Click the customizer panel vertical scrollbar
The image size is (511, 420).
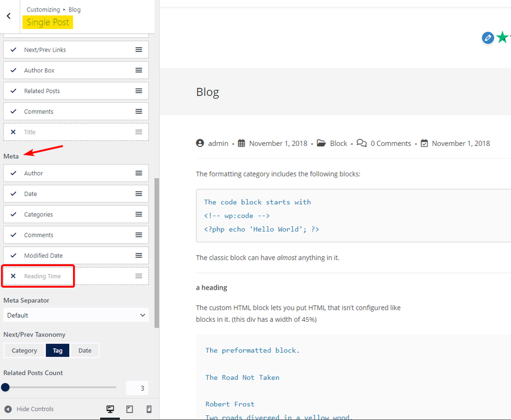(157, 253)
